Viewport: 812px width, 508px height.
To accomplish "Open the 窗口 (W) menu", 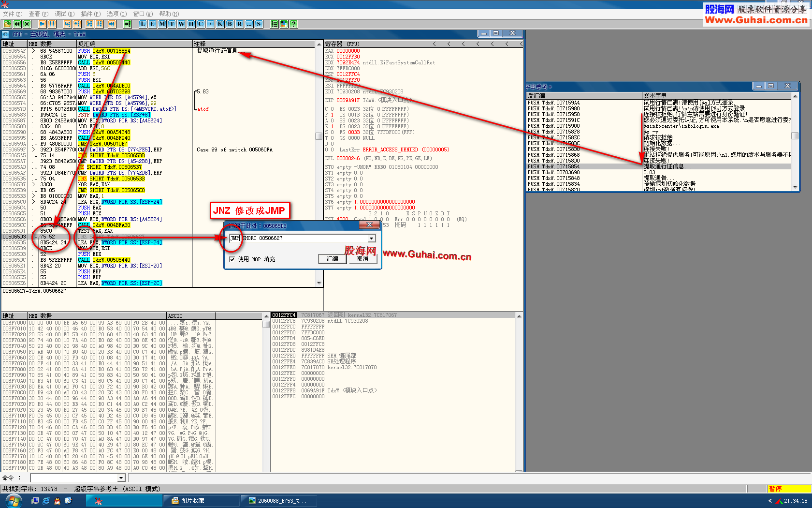I will 143,14.
